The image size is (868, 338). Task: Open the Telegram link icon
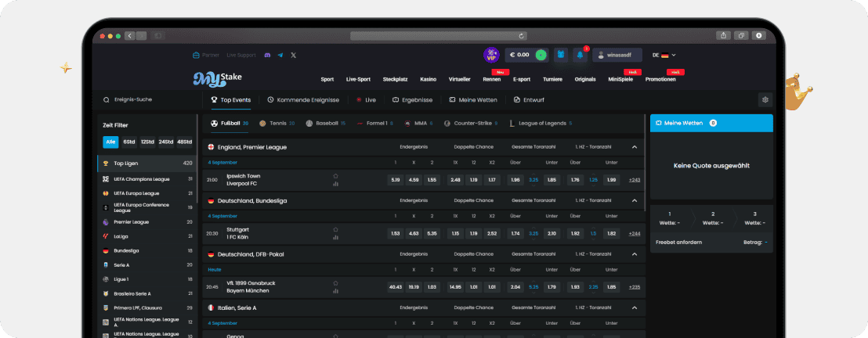[x=280, y=56]
